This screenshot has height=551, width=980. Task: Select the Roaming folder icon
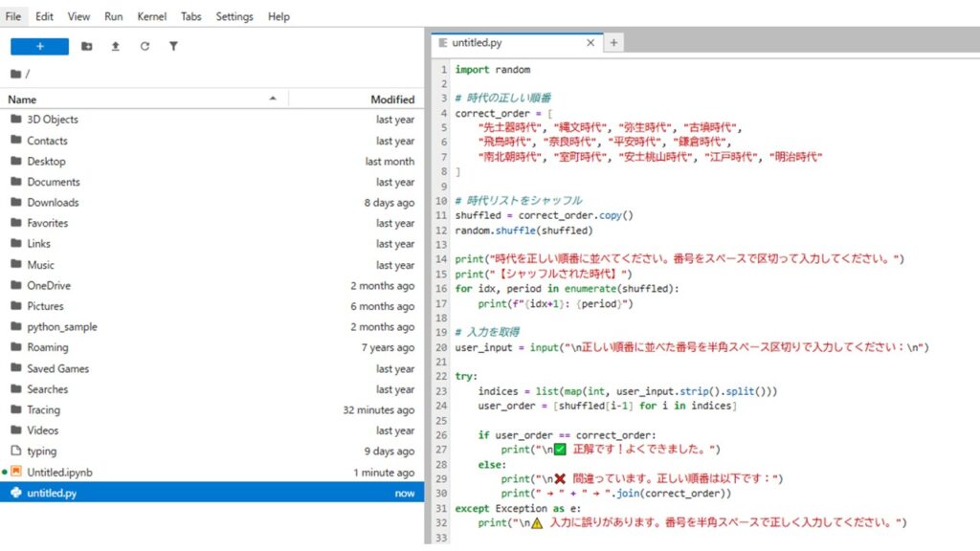[16, 346]
